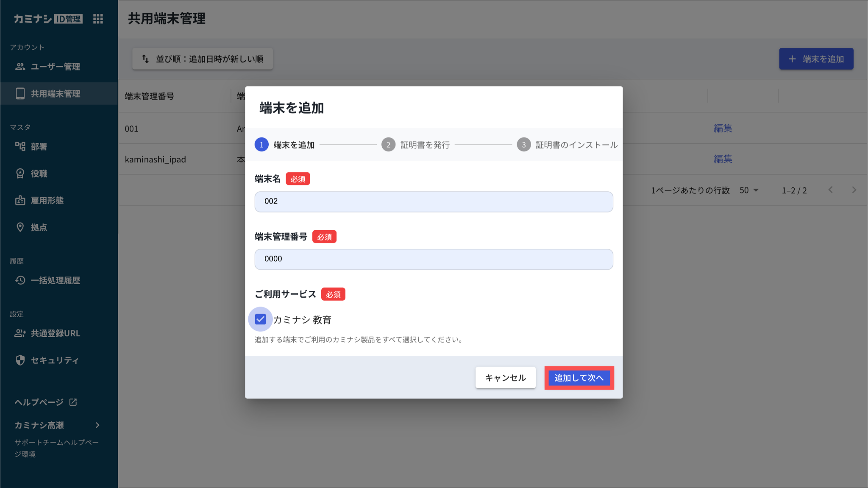Viewport: 868px width, 488px height.
Task: Open the rows-per-page 50 dropdown
Action: (x=749, y=190)
